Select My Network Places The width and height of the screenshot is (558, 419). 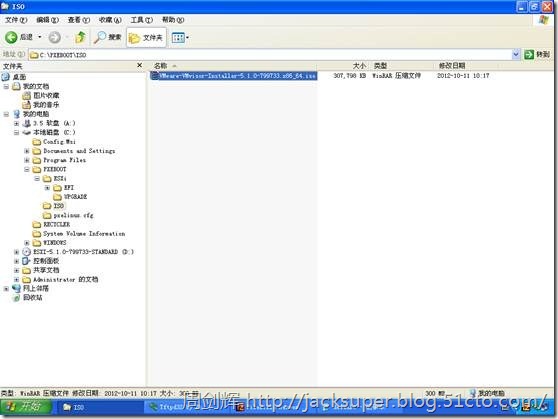(36, 288)
